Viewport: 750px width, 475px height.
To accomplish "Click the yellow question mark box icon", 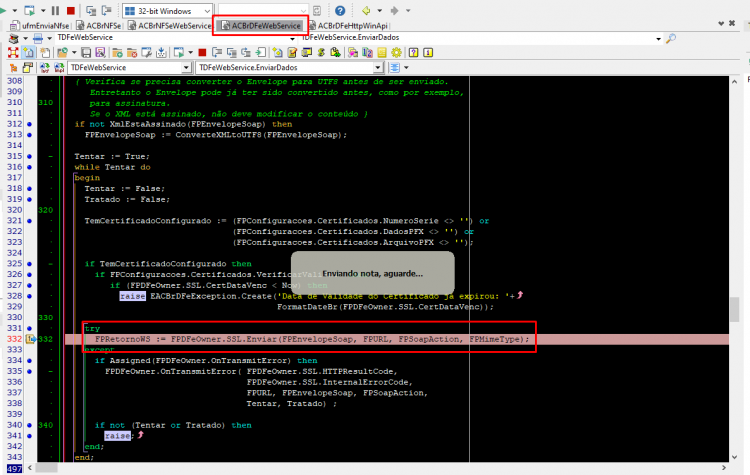I will point(414,53).
